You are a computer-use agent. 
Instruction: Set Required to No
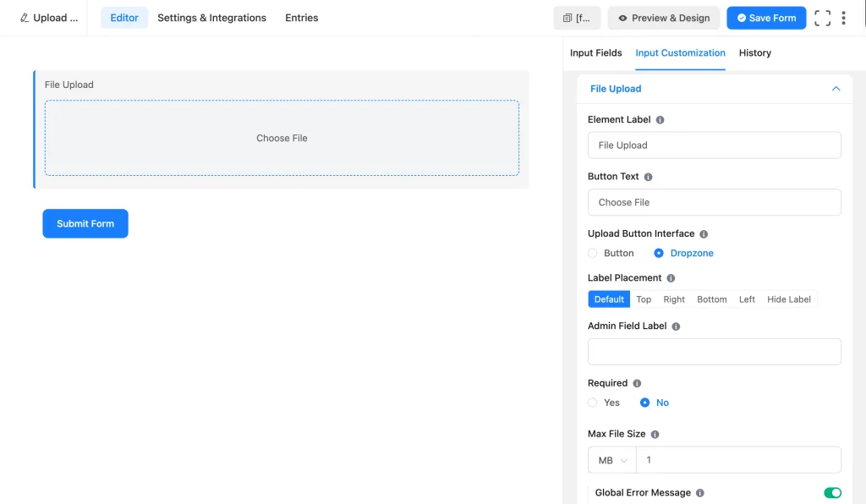pyautogui.click(x=644, y=403)
